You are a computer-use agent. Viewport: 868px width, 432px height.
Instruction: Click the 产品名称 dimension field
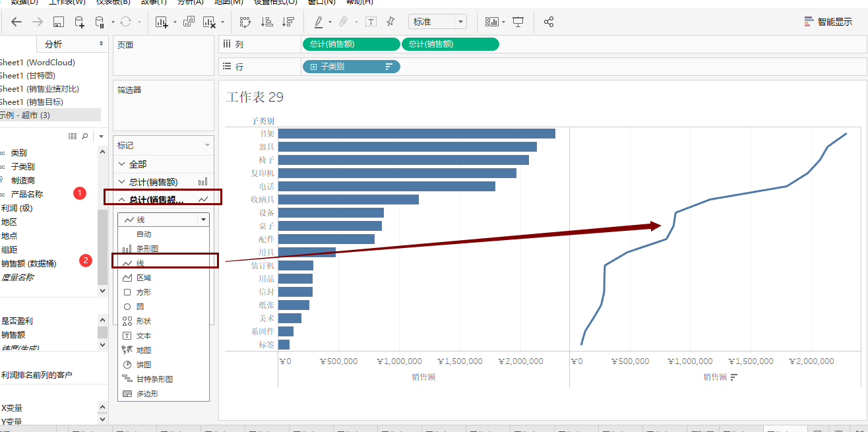pyautogui.click(x=26, y=194)
